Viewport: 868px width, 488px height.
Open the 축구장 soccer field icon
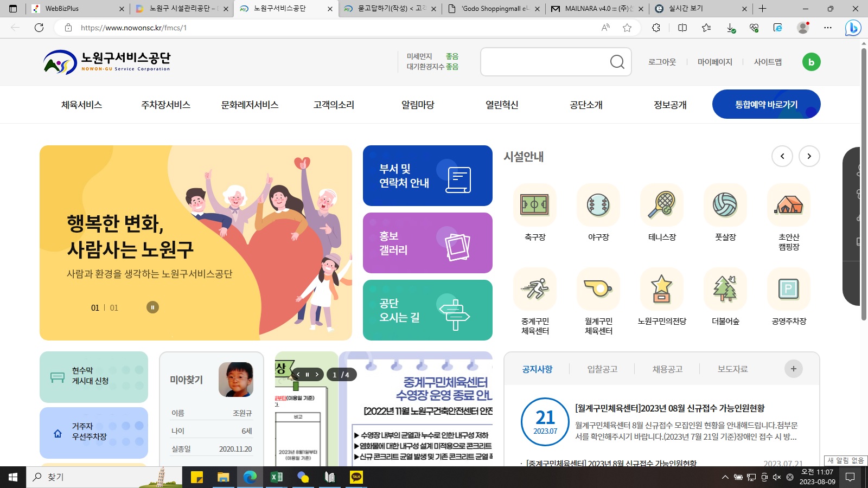click(535, 205)
